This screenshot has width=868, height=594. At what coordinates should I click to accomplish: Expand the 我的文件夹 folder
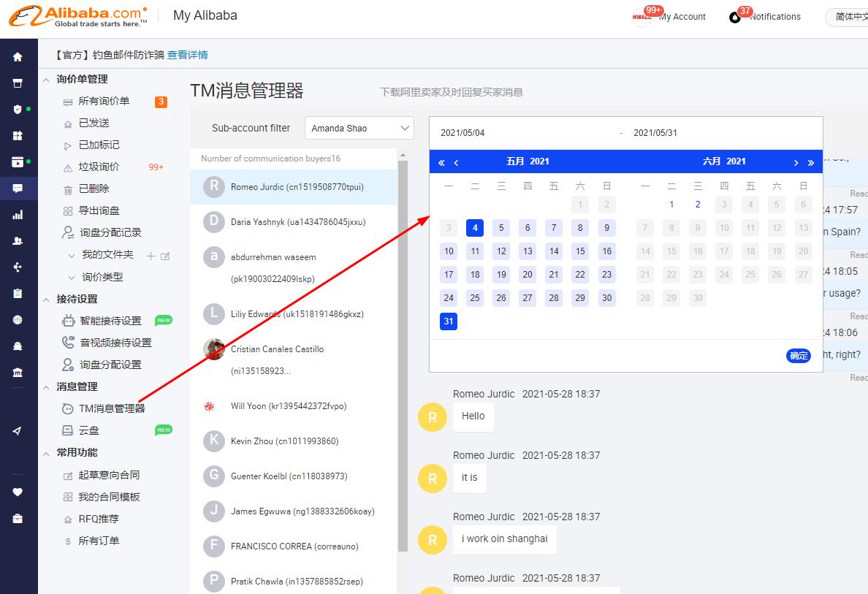pyautogui.click(x=72, y=255)
